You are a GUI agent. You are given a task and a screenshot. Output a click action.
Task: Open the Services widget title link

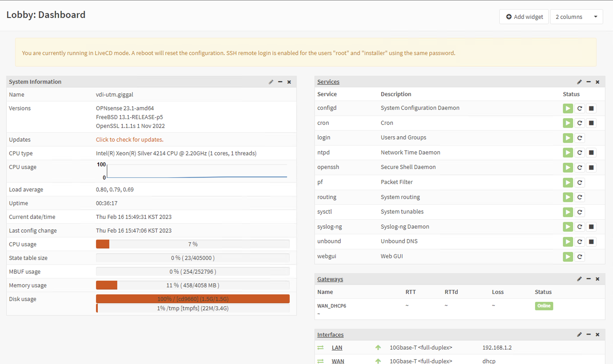(x=328, y=82)
